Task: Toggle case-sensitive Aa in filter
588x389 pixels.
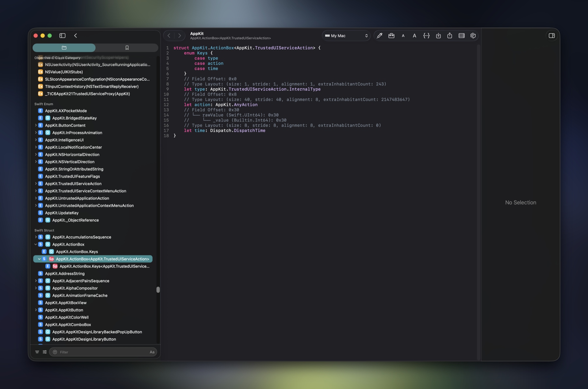Action: coord(152,352)
